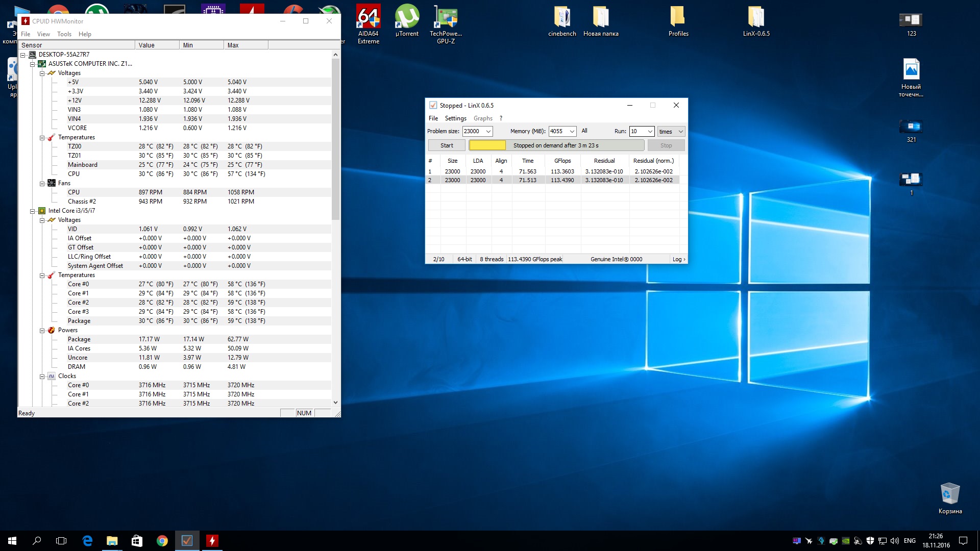
Task: Collapse the Intel Core i3/i5/i7 node
Action: (x=33, y=211)
